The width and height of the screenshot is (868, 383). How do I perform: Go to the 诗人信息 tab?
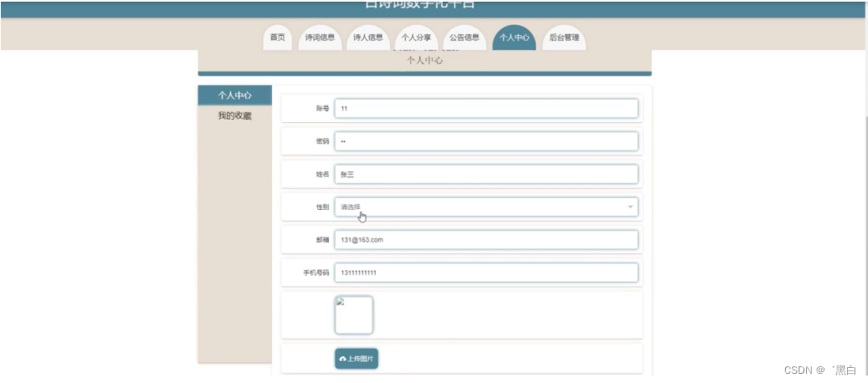368,38
